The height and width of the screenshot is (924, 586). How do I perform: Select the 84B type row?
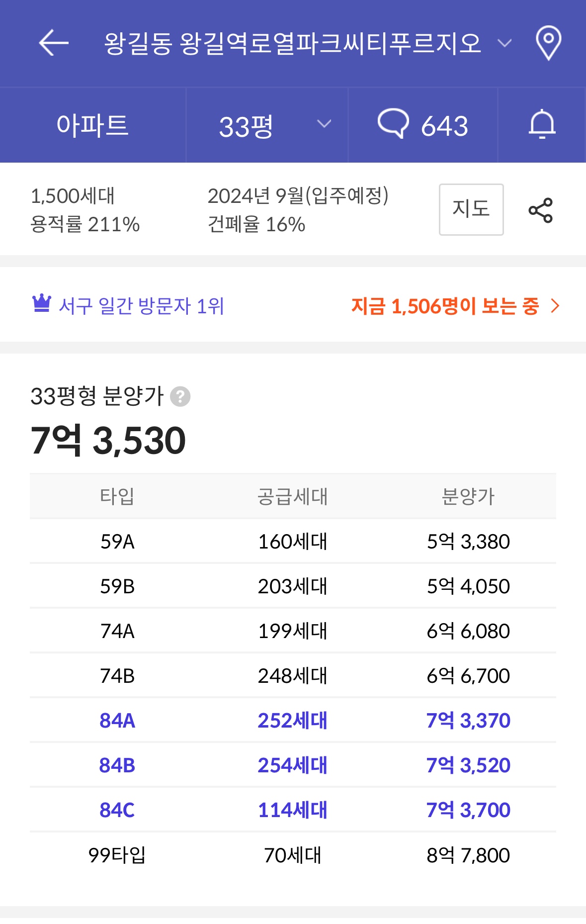(x=293, y=765)
